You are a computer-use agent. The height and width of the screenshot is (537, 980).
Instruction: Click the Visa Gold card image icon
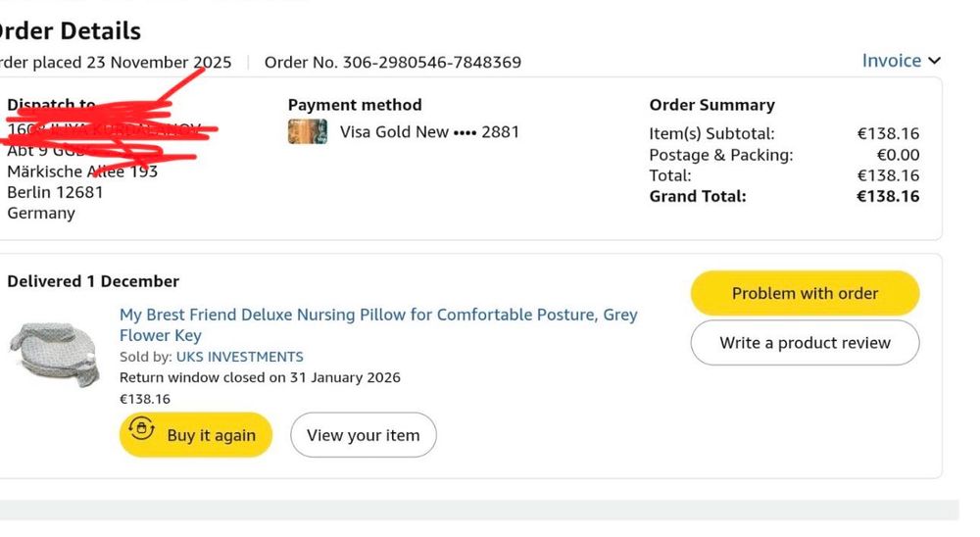308,131
